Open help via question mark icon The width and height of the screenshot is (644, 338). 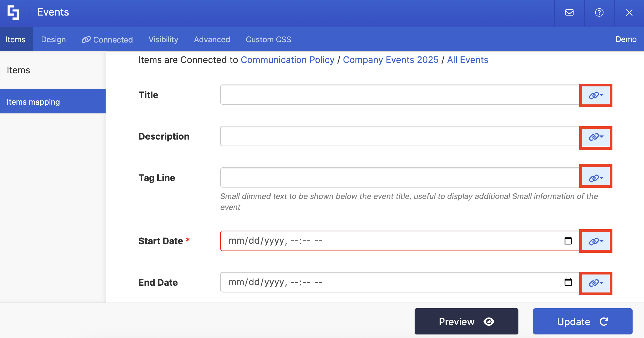tap(599, 13)
